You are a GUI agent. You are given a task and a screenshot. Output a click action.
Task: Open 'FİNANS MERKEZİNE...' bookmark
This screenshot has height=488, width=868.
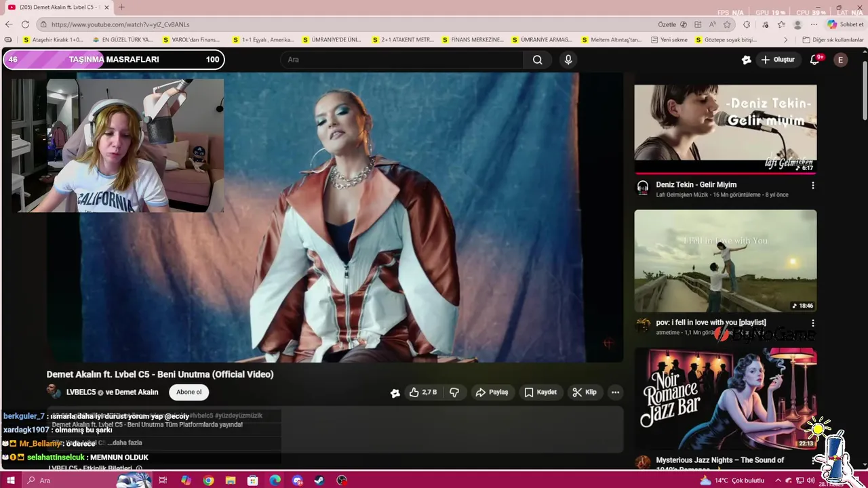[x=472, y=40]
